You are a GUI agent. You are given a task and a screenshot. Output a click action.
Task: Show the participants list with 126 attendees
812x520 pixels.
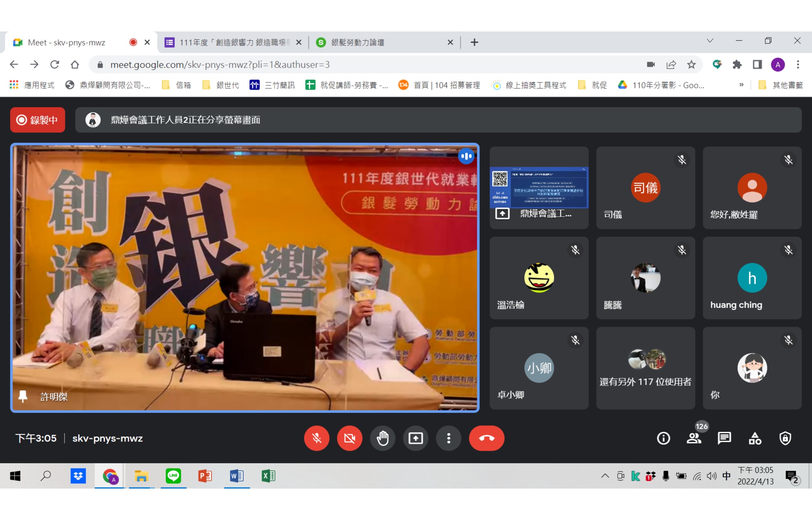pos(694,438)
